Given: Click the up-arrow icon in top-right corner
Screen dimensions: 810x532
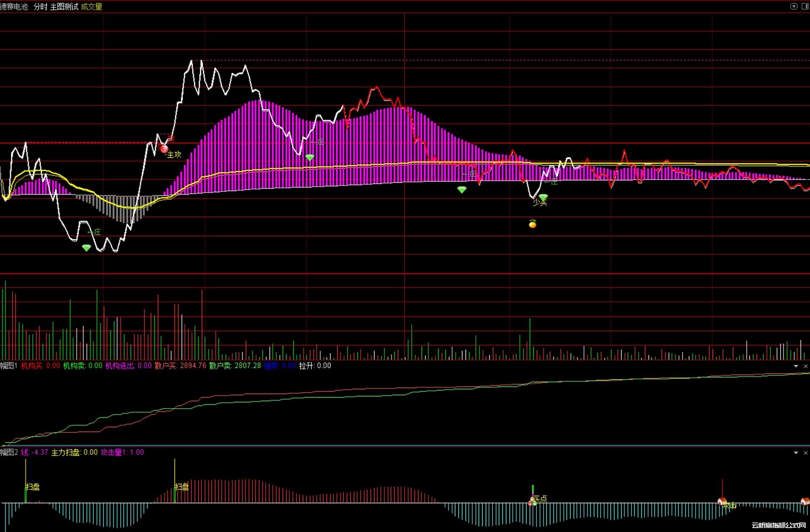Looking at the screenshot, I should [793, 6].
